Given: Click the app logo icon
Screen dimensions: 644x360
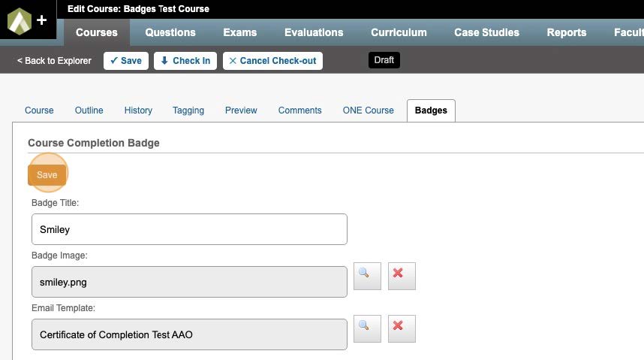Looking at the screenshot, I should [x=20, y=21].
